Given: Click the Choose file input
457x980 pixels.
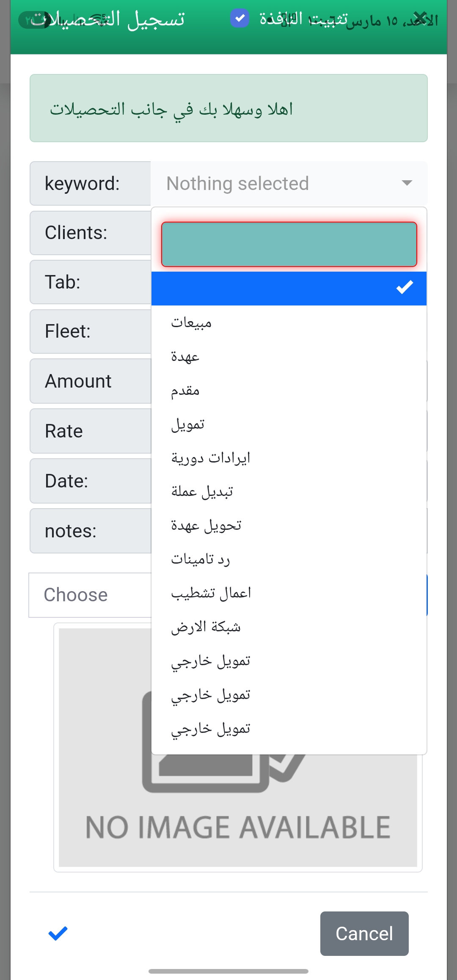Looking at the screenshot, I should tap(90, 595).
